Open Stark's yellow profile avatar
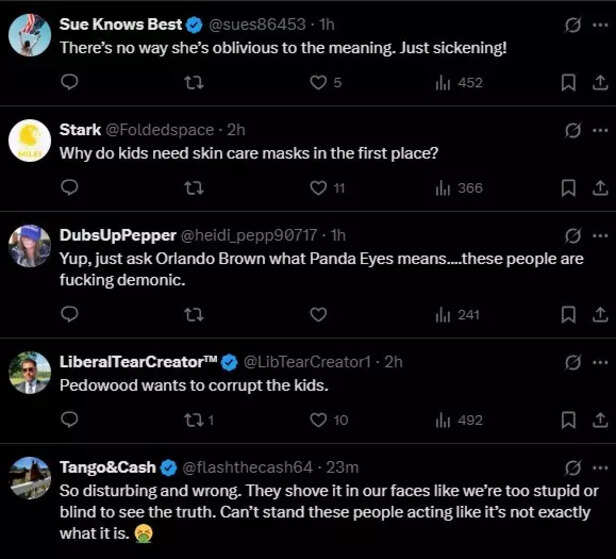Image resolution: width=616 pixels, height=559 pixels. (30, 140)
